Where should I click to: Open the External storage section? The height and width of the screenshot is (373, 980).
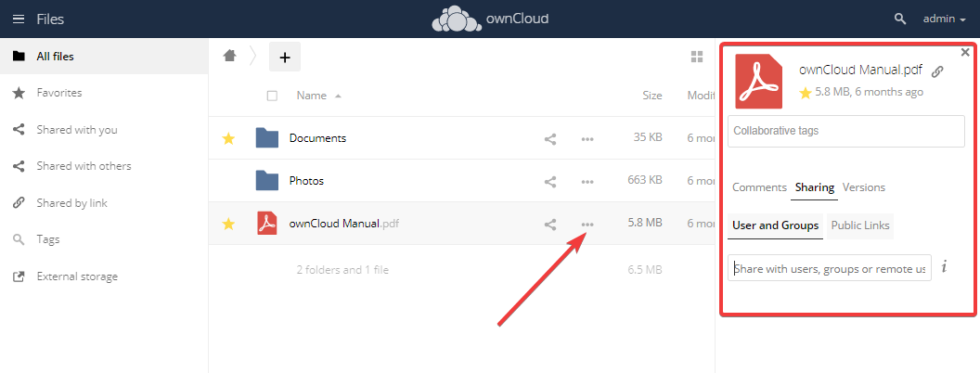point(77,277)
